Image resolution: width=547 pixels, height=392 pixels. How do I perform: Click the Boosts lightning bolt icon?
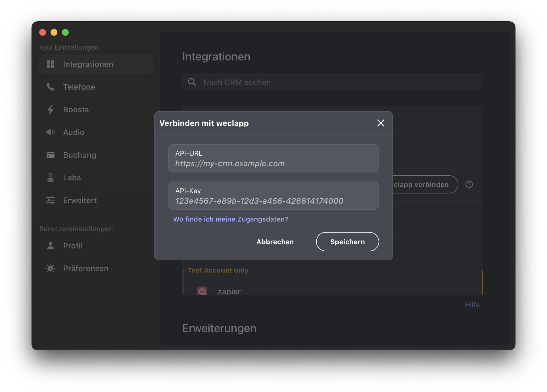pos(51,109)
